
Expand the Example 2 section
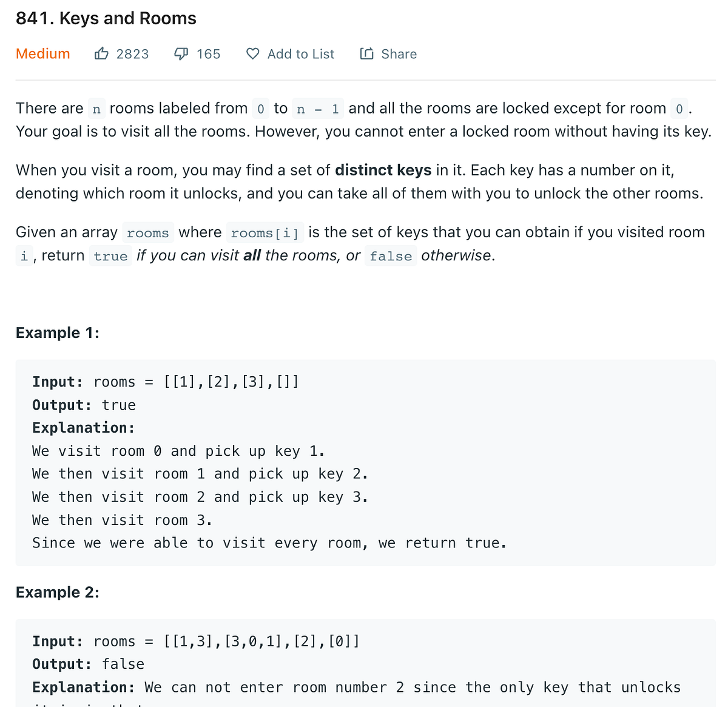click(57, 592)
